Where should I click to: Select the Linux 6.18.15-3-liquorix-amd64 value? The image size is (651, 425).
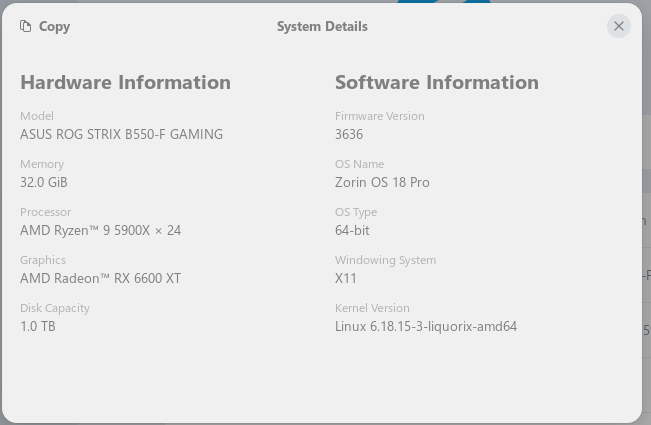pos(426,326)
